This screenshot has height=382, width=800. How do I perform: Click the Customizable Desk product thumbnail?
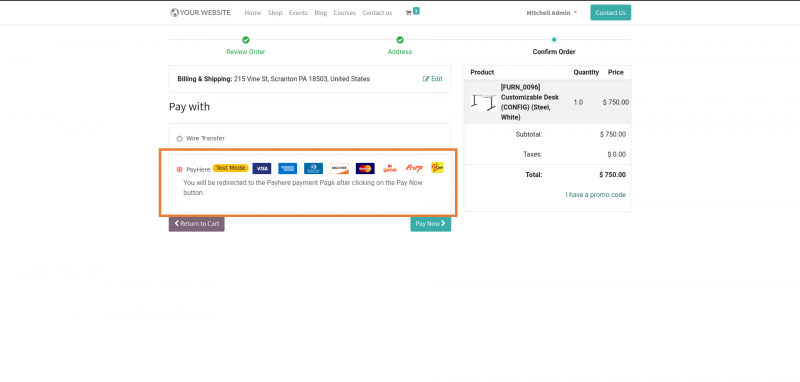pos(483,102)
